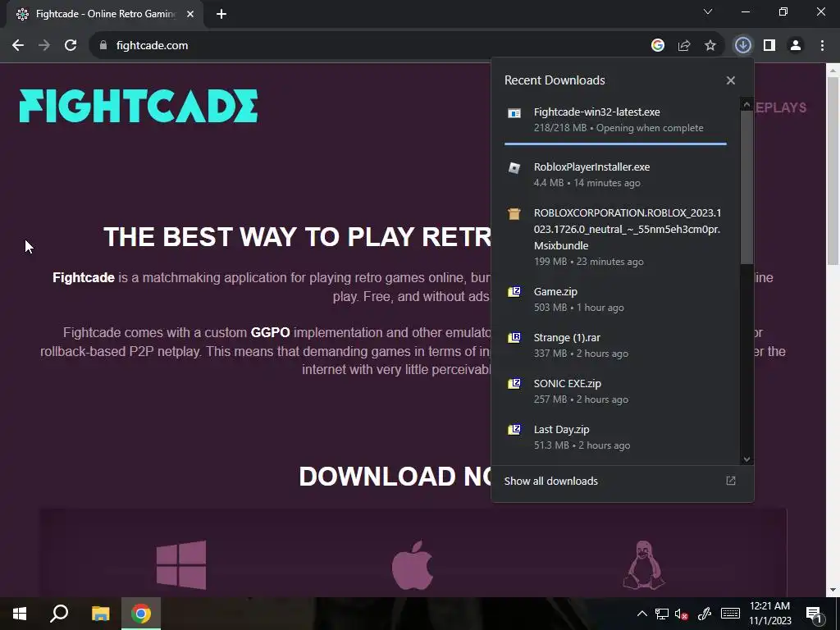840x630 pixels.
Task: Open downloads page via external-link icon
Action: click(x=731, y=481)
